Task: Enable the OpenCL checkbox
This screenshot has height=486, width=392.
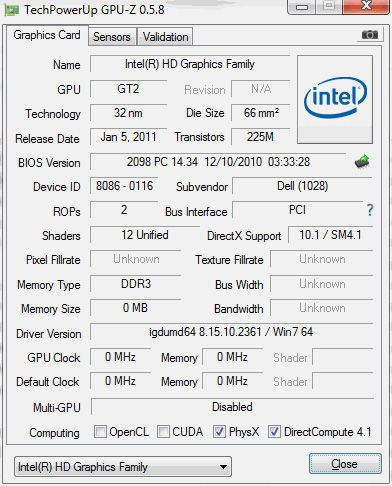Action: 100,432
